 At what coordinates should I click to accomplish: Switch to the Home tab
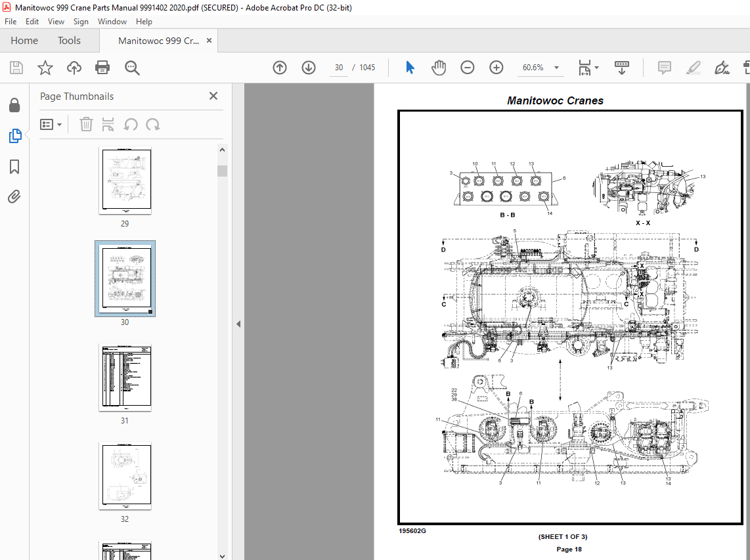[24, 41]
